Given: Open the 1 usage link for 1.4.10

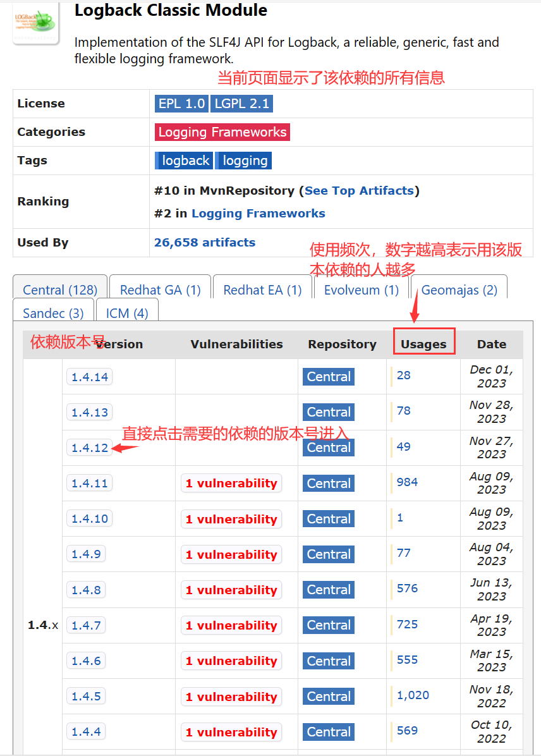Looking at the screenshot, I should [399, 517].
